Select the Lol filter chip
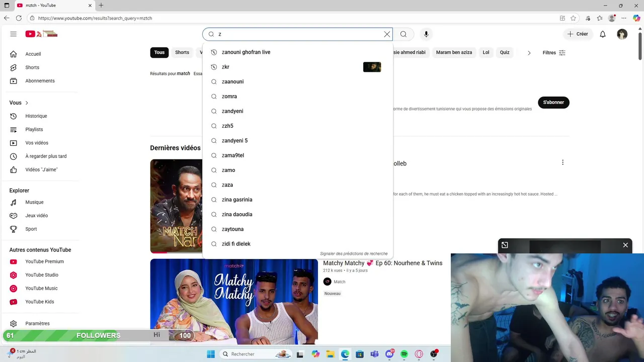The height and width of the screenshot is (362, 644). click(486, 52)
